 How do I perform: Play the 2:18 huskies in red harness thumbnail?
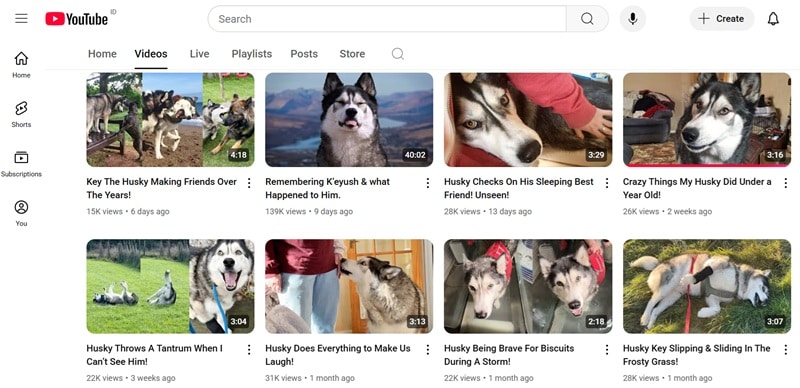pos(528,286)
